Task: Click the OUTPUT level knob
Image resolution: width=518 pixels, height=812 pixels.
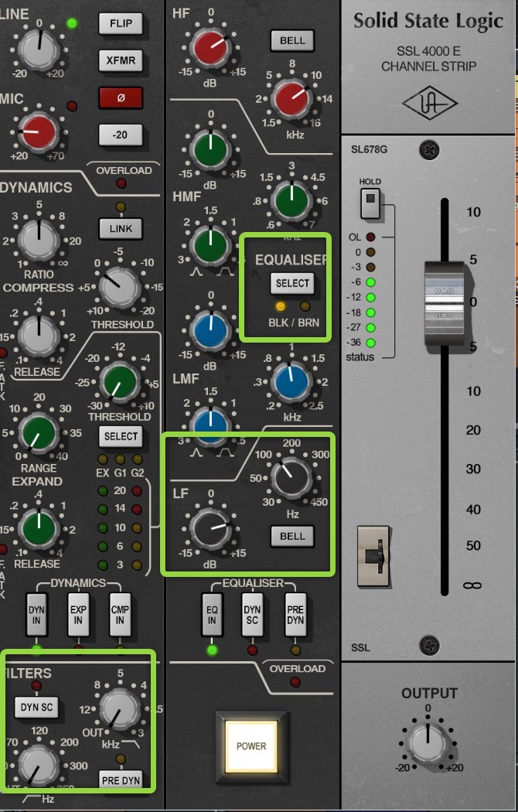Action: point(428,744)
